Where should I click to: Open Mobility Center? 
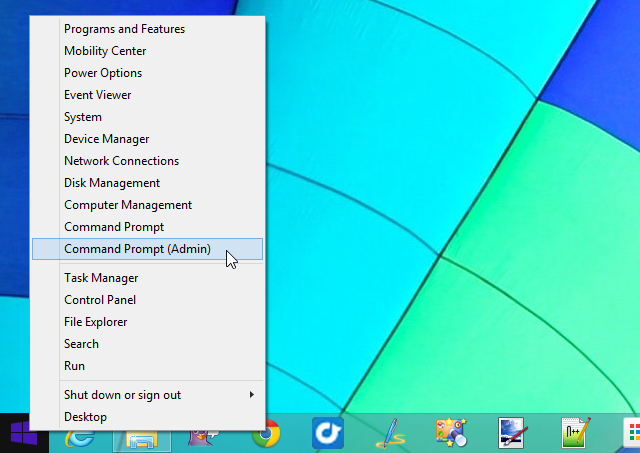point(147,51)
